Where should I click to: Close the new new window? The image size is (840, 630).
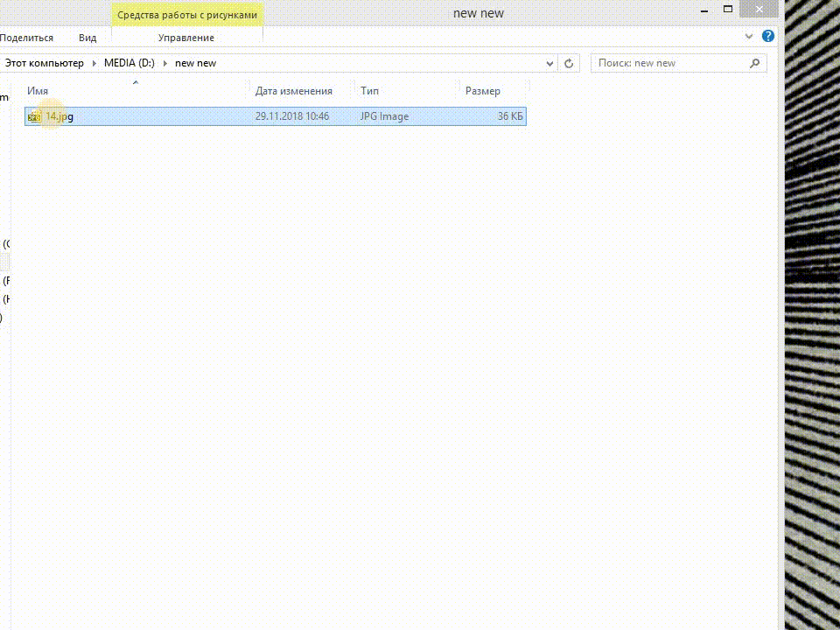[x=759, y=9]
